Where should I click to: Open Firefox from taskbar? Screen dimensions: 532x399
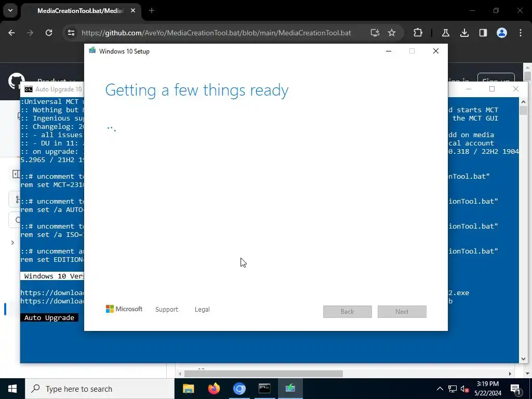pyautogui.click(x=214, y=389)
